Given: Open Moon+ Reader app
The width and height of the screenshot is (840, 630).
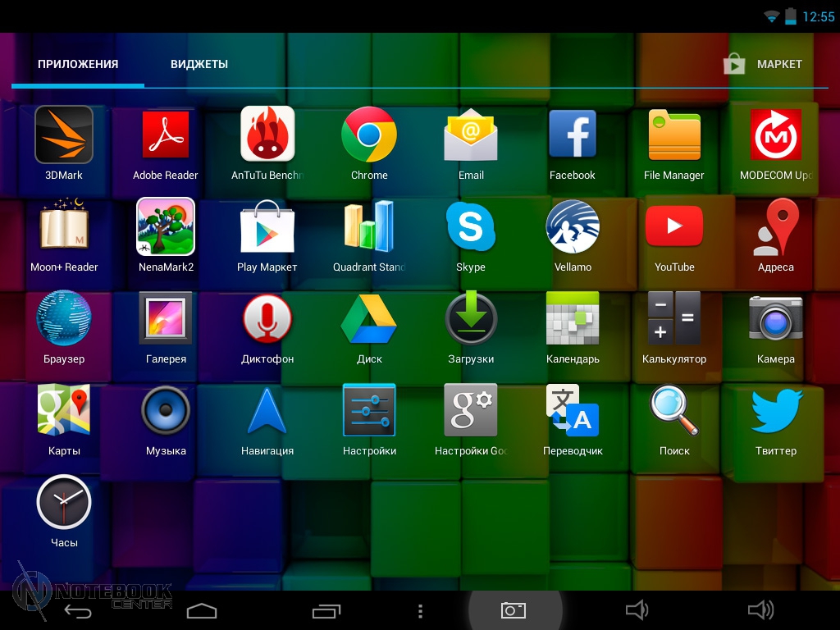Looking at the screenshot, I should [64, 227].
